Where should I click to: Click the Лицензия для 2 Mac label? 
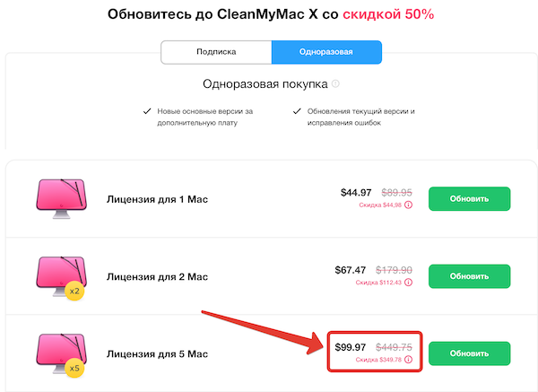point(157,276)
